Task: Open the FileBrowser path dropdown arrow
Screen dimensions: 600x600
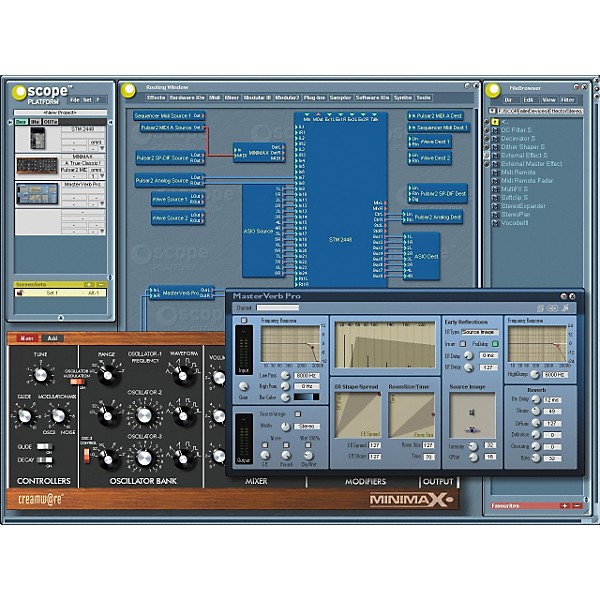Action: point(492,111)
